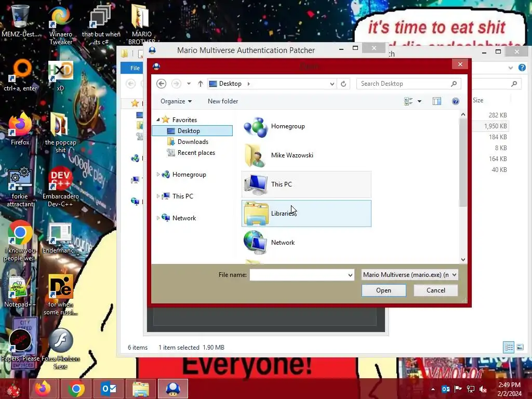Click the File name input field

299,275
